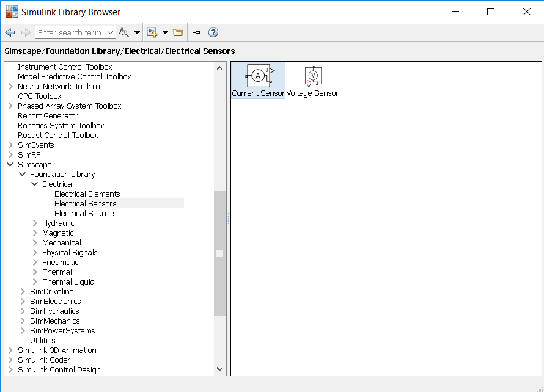Collapse the Foundation Library node
Viewport: 544px width, 392px height.
click(23, 175)
